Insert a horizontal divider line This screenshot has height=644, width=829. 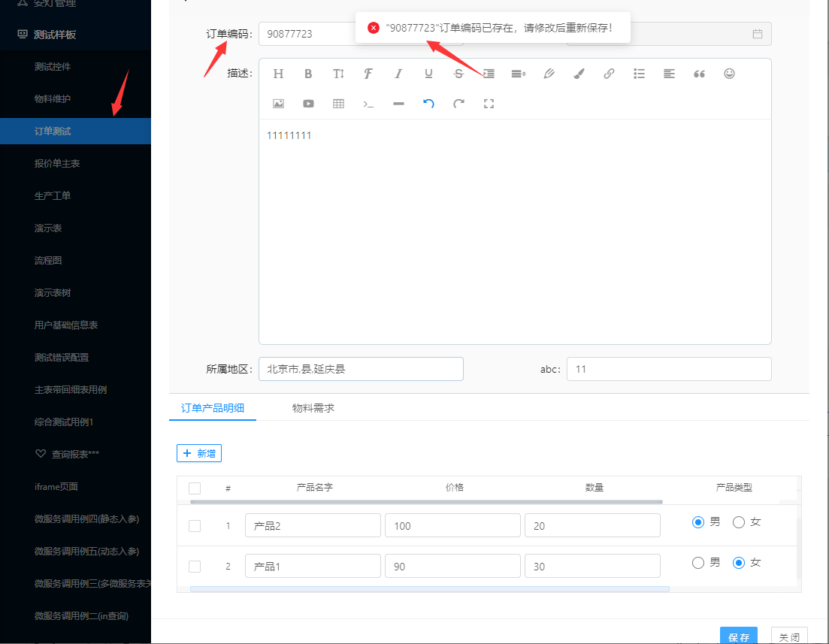coord(398,104)
